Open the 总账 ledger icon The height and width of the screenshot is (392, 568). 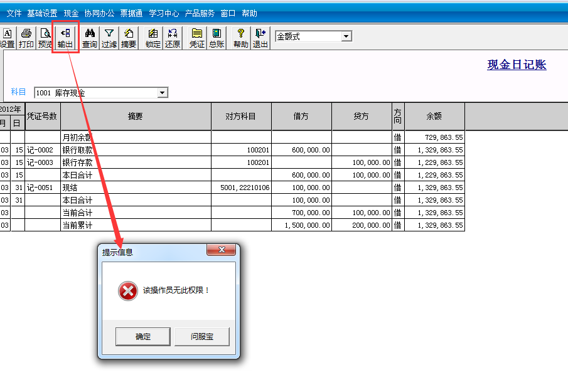217,38
